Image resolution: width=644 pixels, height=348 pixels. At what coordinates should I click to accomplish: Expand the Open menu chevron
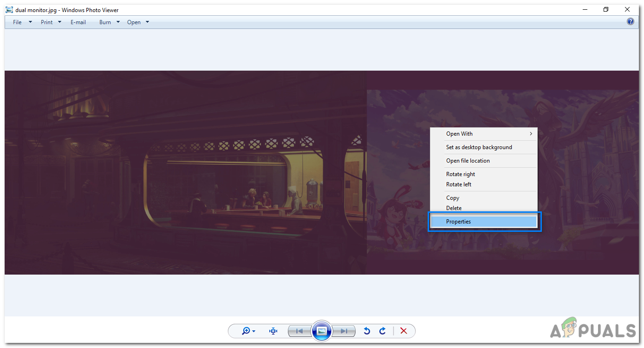147,22
